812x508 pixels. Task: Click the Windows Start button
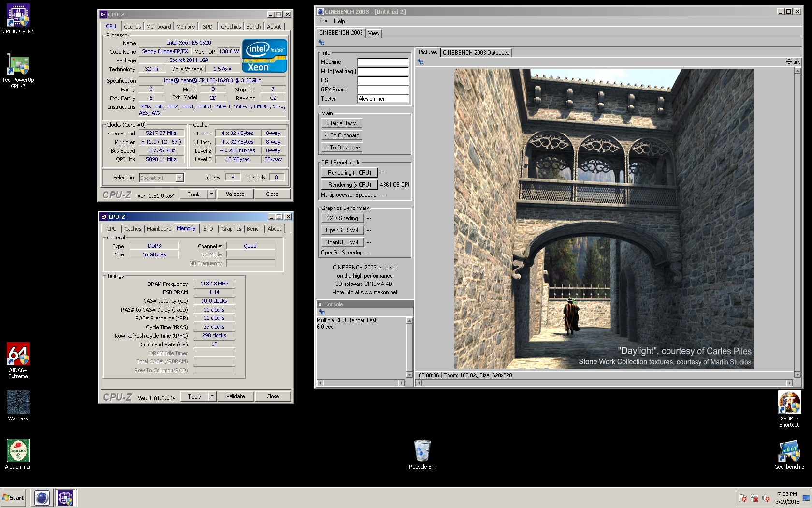14,497
